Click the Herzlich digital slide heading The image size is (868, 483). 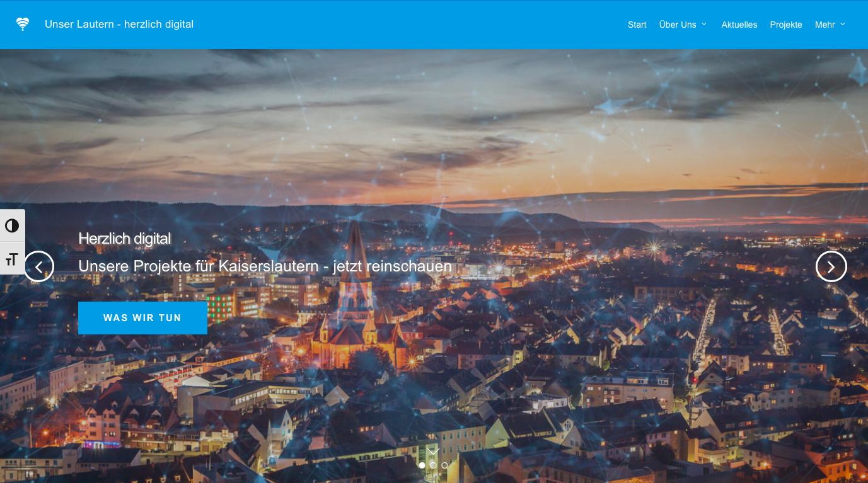[x=125, y=239]
